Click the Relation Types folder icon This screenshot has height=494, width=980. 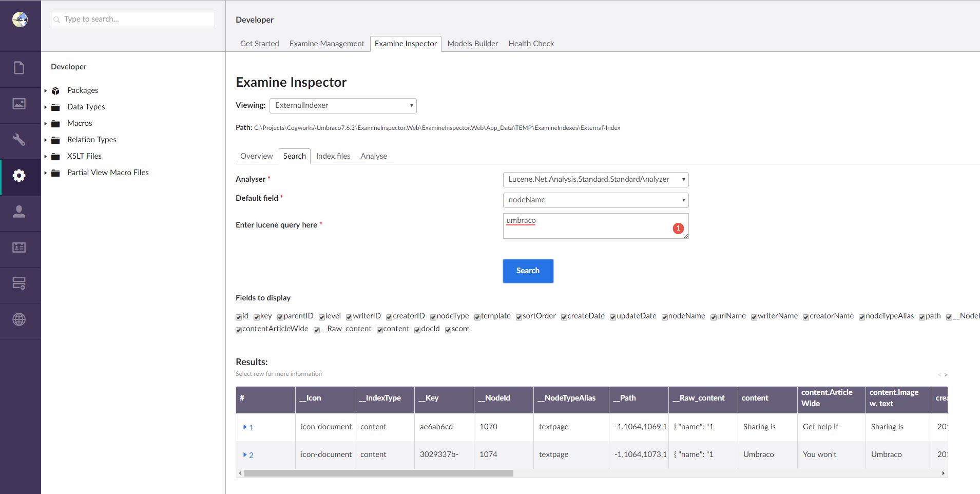click(x=55, y=140)
